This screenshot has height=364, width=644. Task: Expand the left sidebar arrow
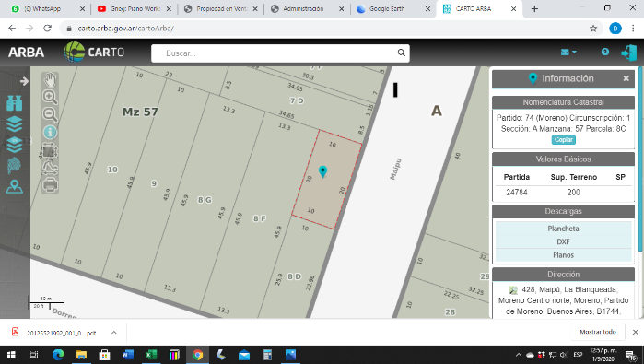[x=24, y=81]
